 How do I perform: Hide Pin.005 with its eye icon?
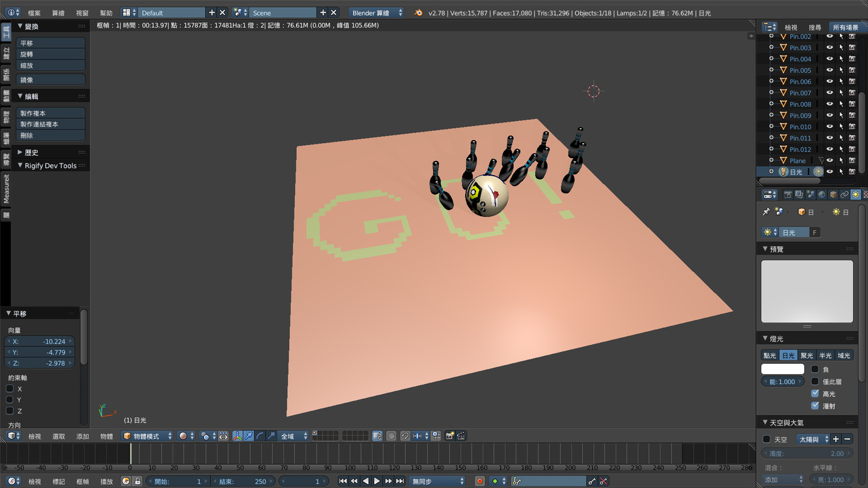click(830, 70)
